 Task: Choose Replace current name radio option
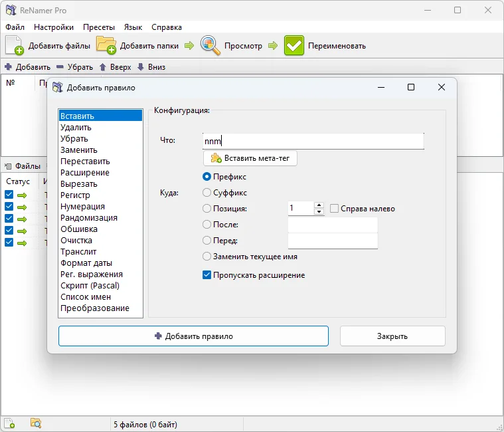click(207, 257)
